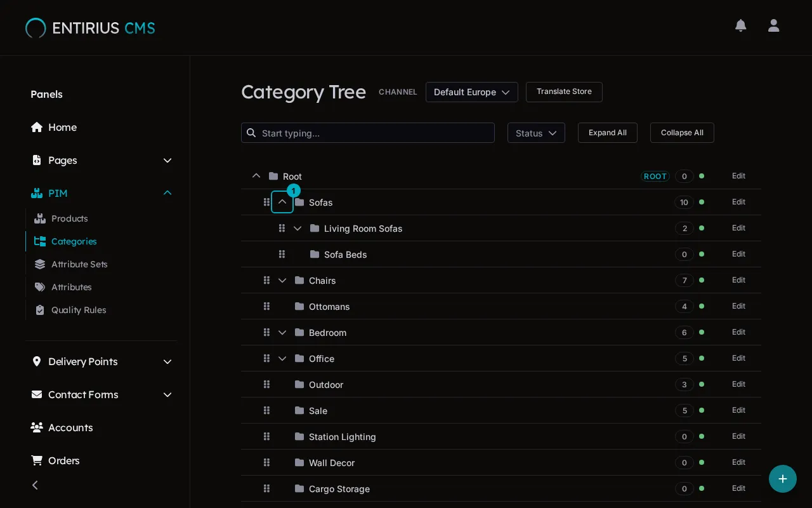Screen dimensions: 812x508
Task: Click the drag handle of Station Lighting
Action: [266, 436]
